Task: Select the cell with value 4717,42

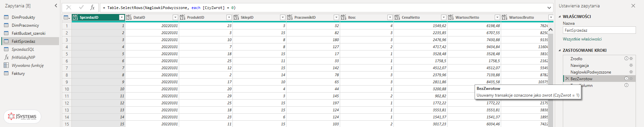Action: point(420,47)
